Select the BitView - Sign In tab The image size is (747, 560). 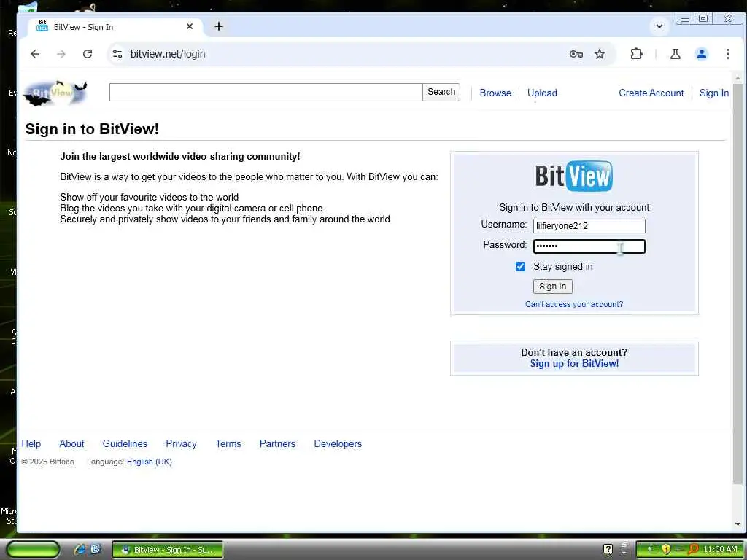pos(116,27)
